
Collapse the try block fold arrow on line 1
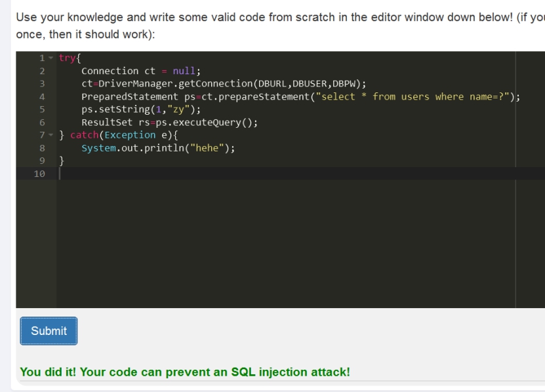tap(50, 58)
